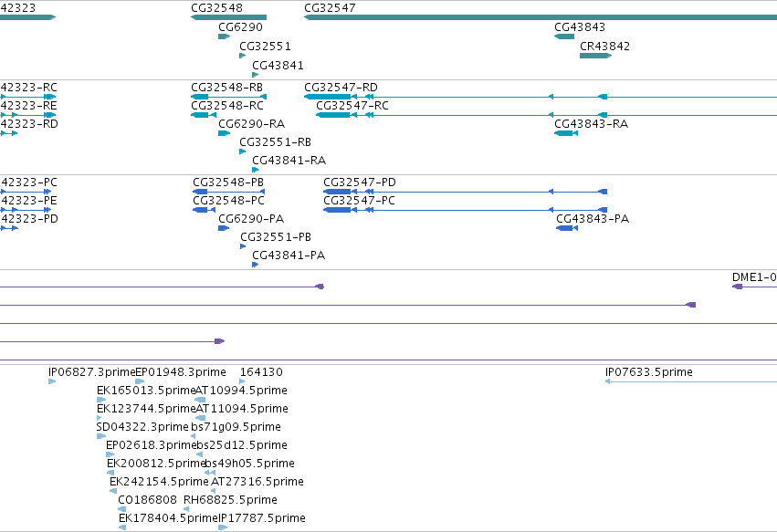Screen dimensions: 777x532
Task: Click the CG32551-PB protein label
Action: point(276,237)
